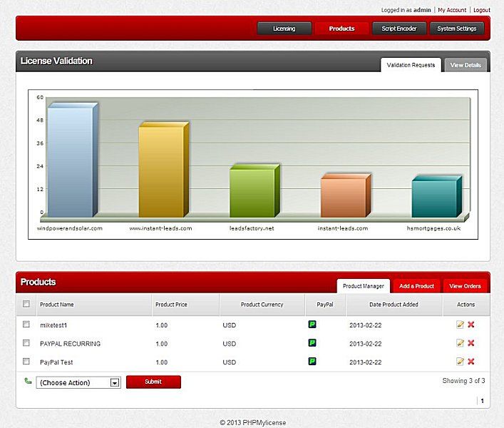
Task: Go to page 1 of products
Action: click(x=482, y=401)
